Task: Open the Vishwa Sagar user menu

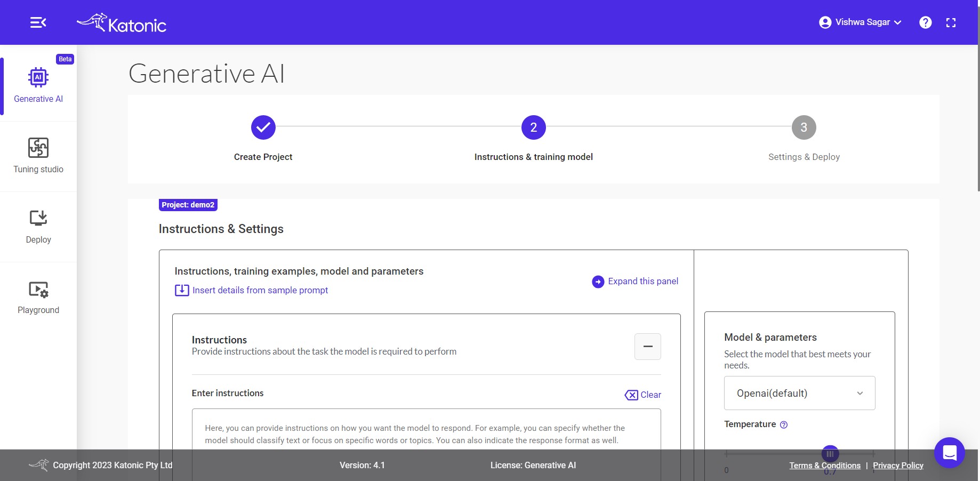Action: click(860, 22)
